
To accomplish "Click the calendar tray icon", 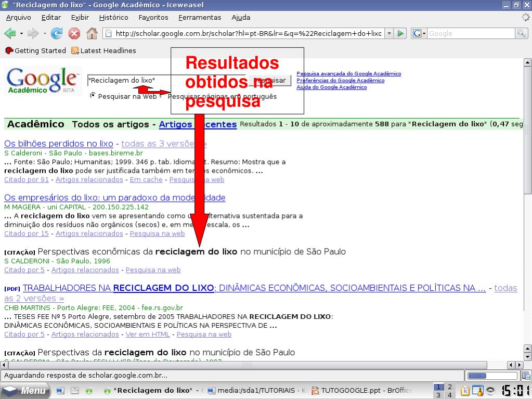I will [478, 391].
